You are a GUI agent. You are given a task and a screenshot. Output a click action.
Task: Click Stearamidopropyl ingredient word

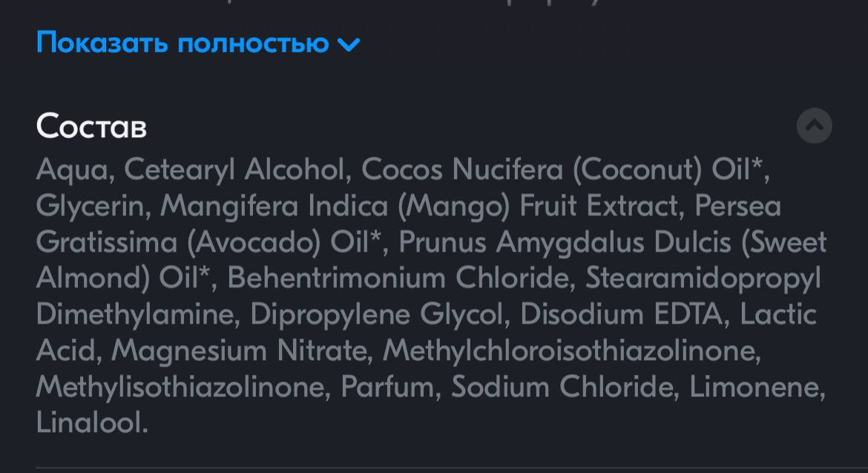pos(703,278)
